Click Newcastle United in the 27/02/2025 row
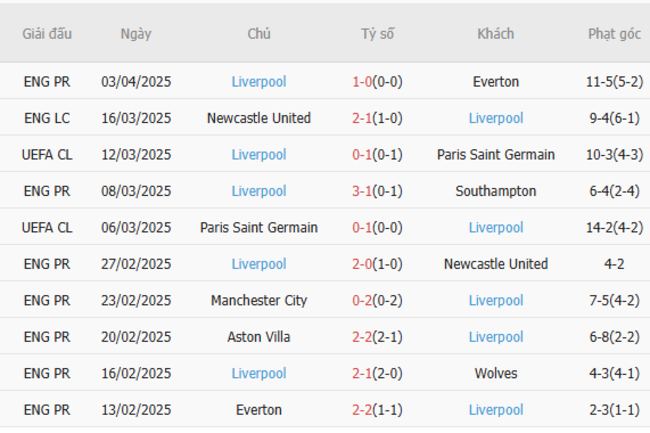Viewport: 650px width, 433px height. 496,264
